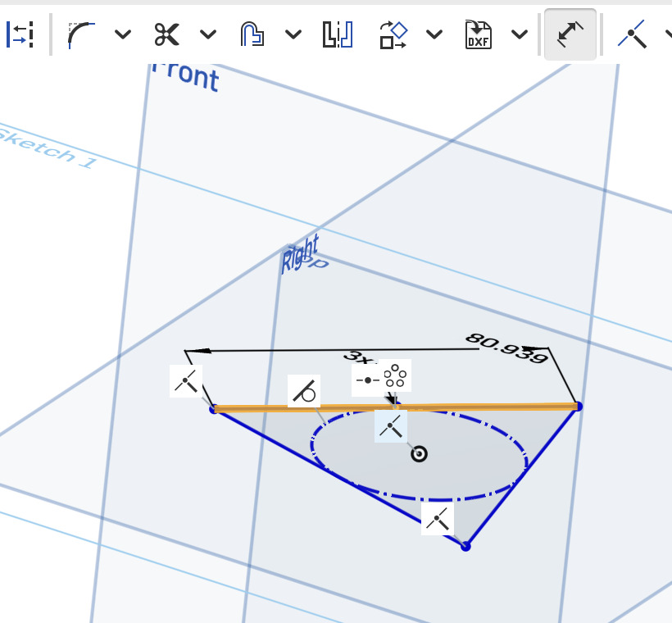Click the circular pattern constraint icon
Image resolution: width=672 pixels, height=623 pixels.
click(x=395, y=376)
